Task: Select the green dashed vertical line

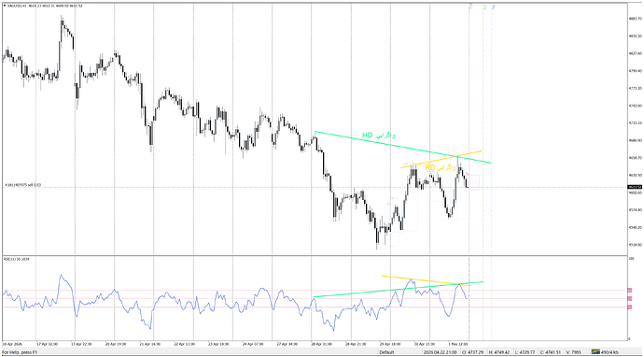Action: pos(483,171)
